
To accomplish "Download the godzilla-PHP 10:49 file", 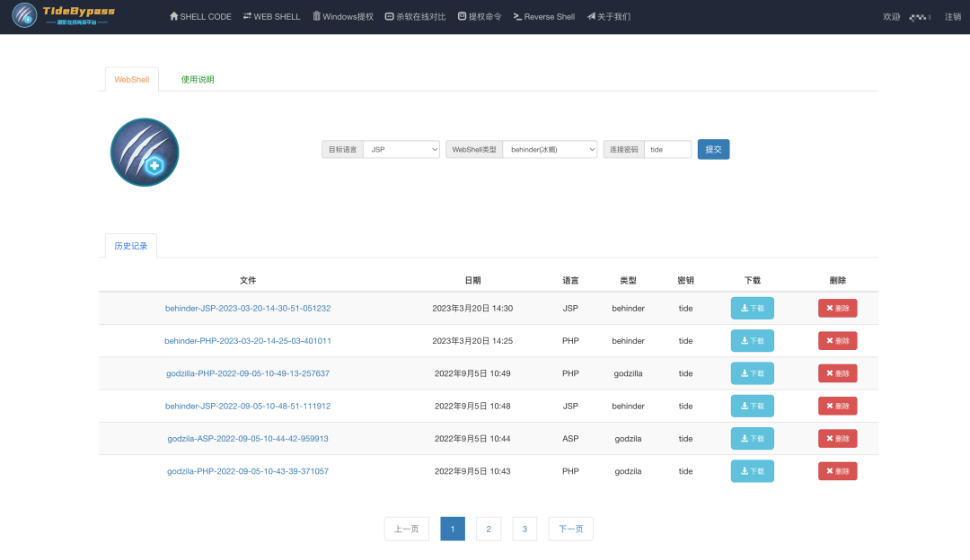I will pos(753,373).
